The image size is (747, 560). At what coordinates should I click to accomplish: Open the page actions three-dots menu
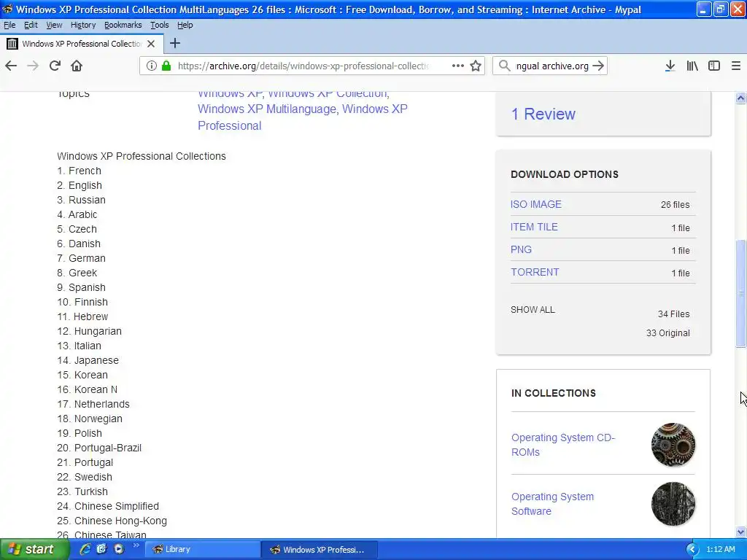[x=458, y=66]
